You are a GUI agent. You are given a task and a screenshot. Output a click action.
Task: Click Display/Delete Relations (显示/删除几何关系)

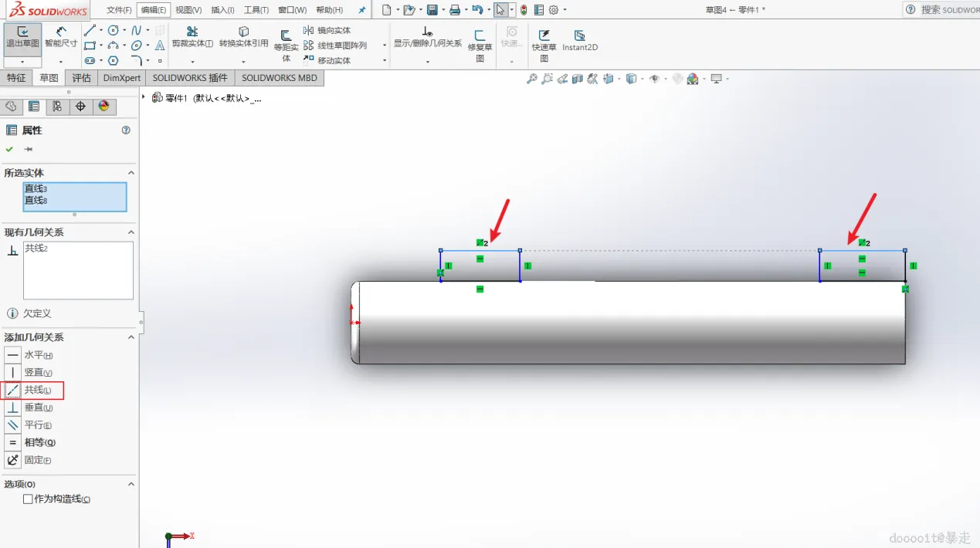[427, 37]
